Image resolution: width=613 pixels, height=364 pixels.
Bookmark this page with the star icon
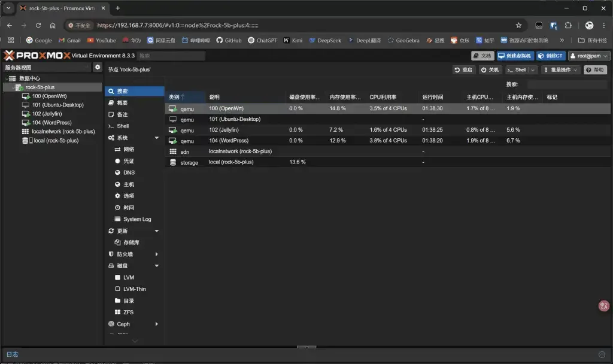click(x=518, y=25)
